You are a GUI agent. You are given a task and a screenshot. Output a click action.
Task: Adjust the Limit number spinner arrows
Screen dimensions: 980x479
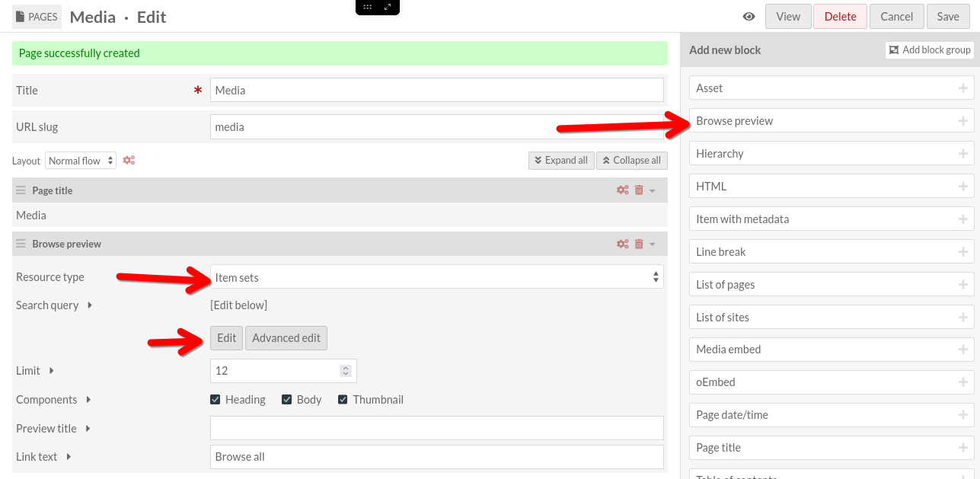346,371
